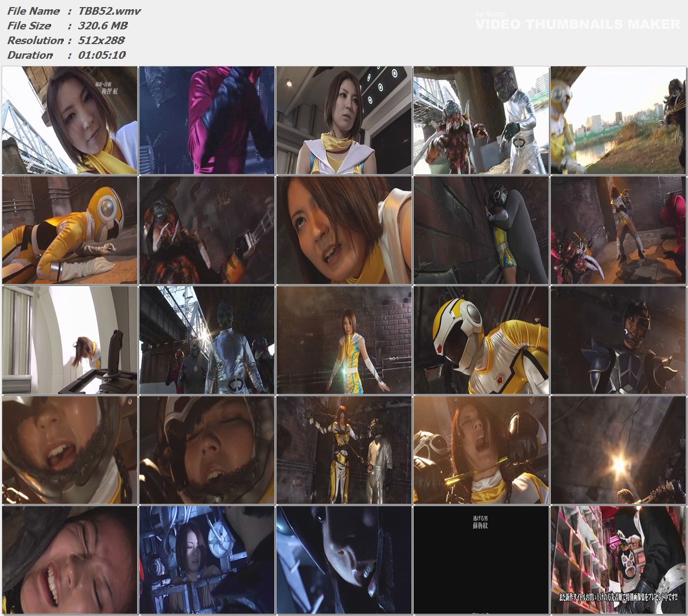
Task: Open thumbnail of yellow ranger lying on ground
Action: click(70, 230)
